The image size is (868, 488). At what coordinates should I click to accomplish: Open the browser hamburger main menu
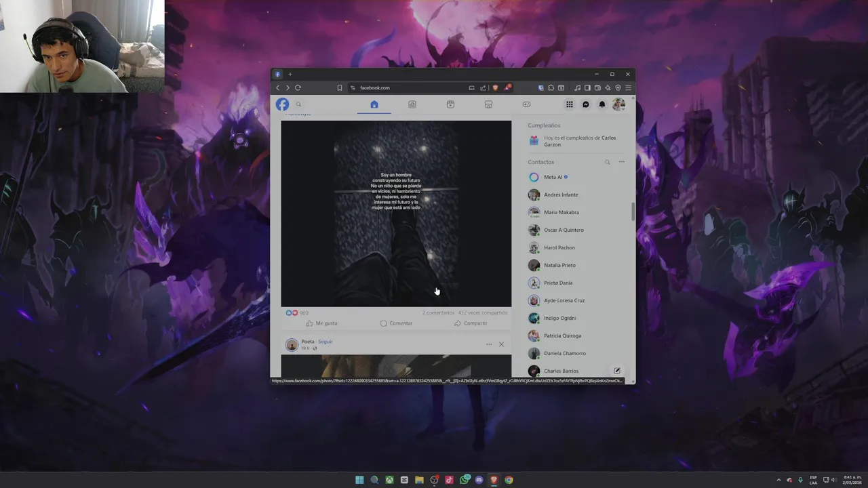click(629, 87)
